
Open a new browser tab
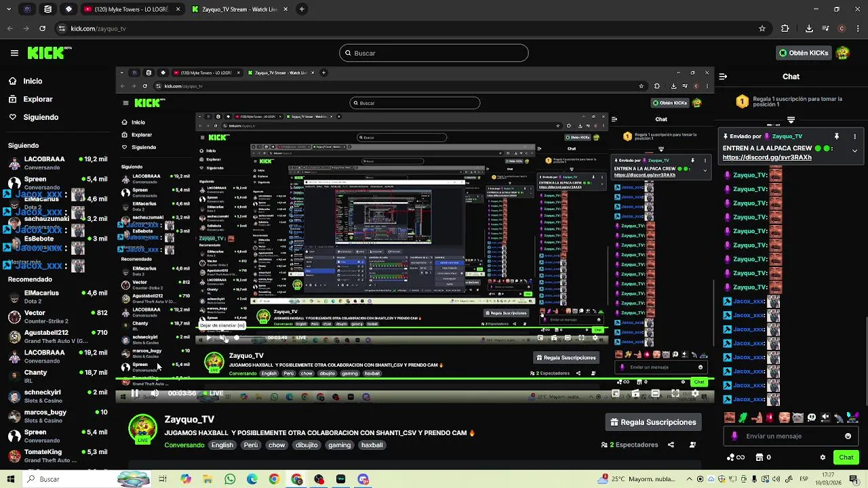point(302,9)
